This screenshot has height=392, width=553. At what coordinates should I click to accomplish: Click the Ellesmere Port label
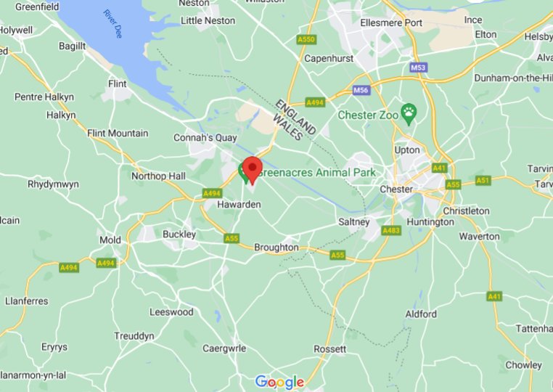pos(390,23)
